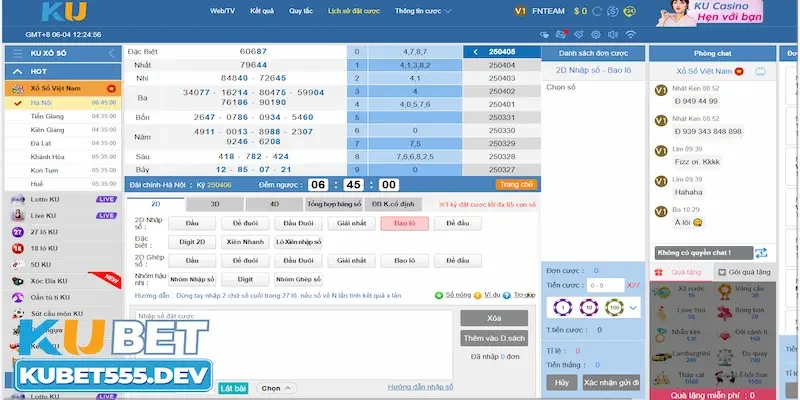Click the handshake icon in header

tap(579, 34)
